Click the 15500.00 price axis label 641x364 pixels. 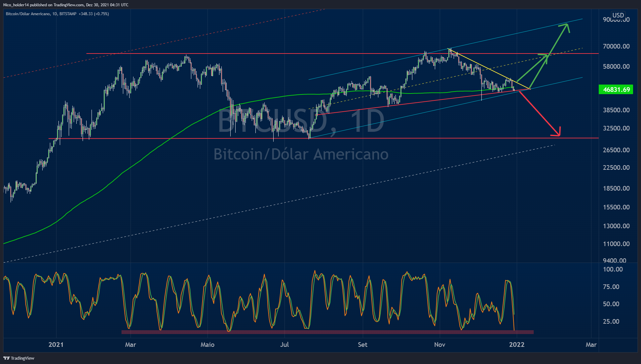point(616,207)
